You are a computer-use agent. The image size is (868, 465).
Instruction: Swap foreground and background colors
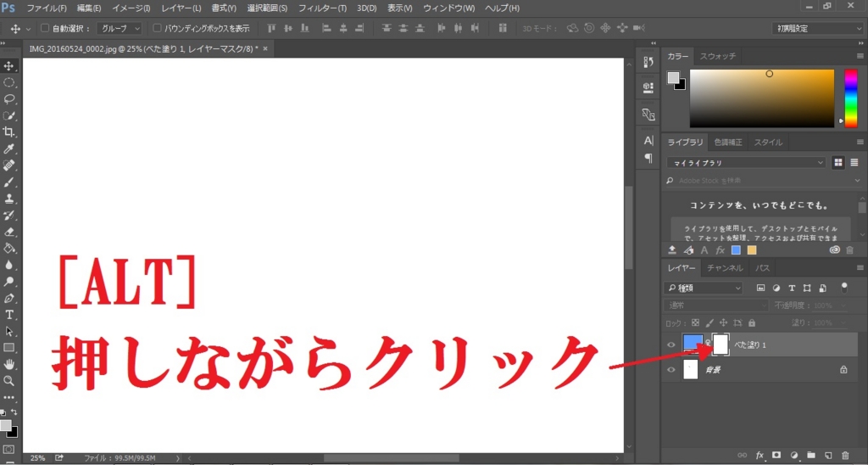(14, 412)
